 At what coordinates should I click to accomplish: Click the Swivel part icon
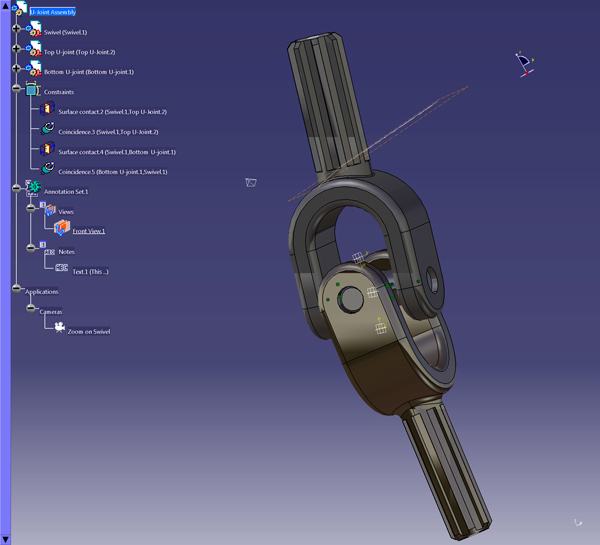[33, 31]
